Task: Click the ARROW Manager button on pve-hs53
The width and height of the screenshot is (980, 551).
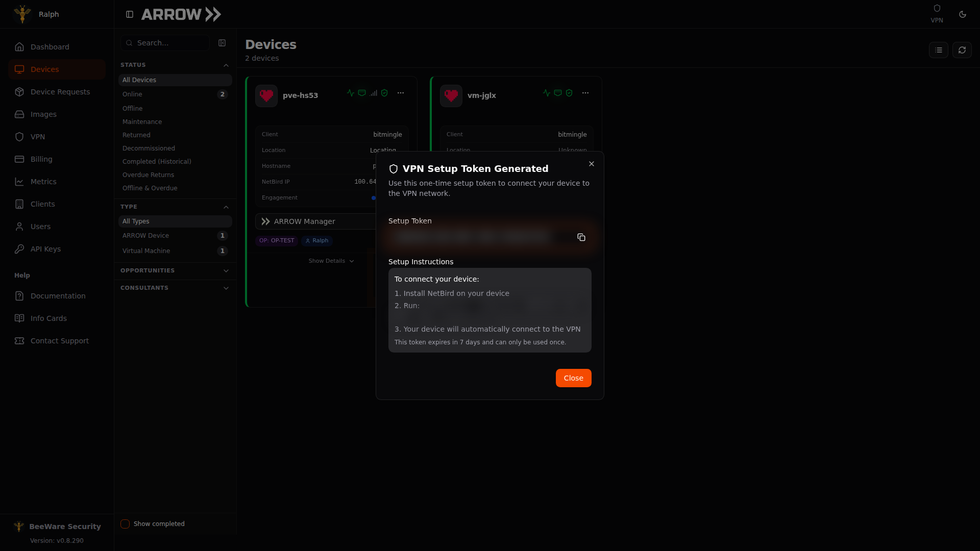Action: [316, 221]
